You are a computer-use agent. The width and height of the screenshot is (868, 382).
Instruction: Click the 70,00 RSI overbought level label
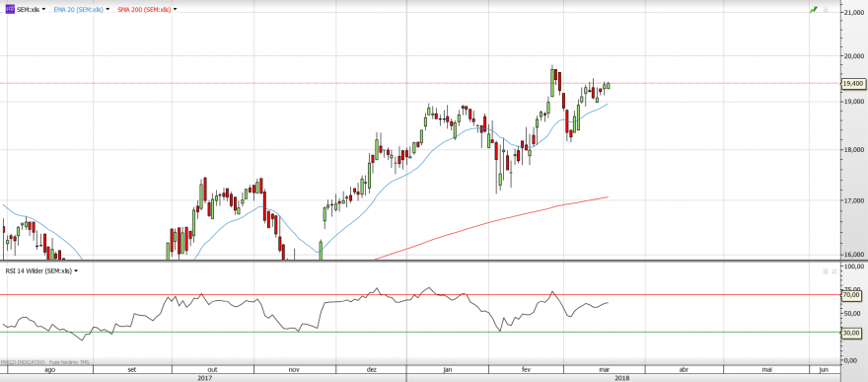point(851,295)
